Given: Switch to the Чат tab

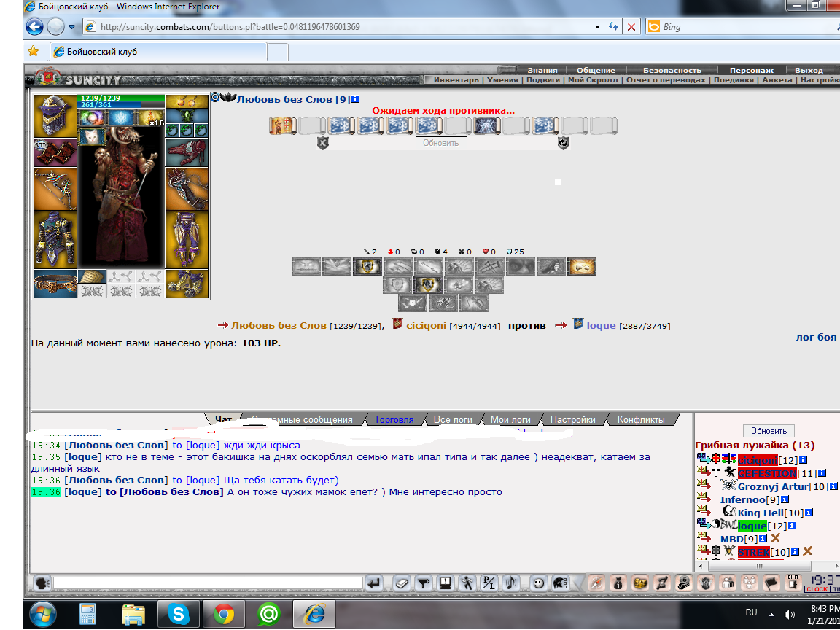Looking at the screenshot, I should [223, 419].
